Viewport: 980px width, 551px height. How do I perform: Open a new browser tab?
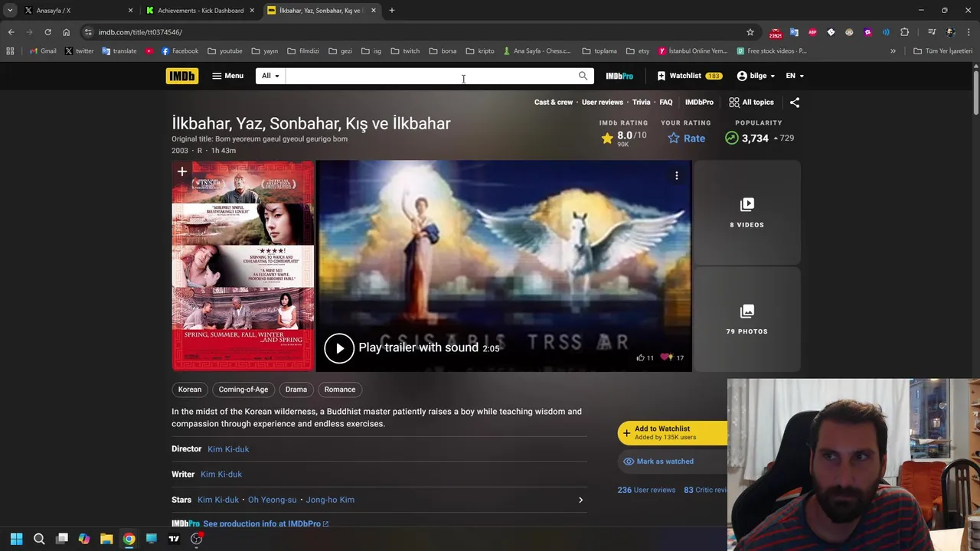coord(392,10)
